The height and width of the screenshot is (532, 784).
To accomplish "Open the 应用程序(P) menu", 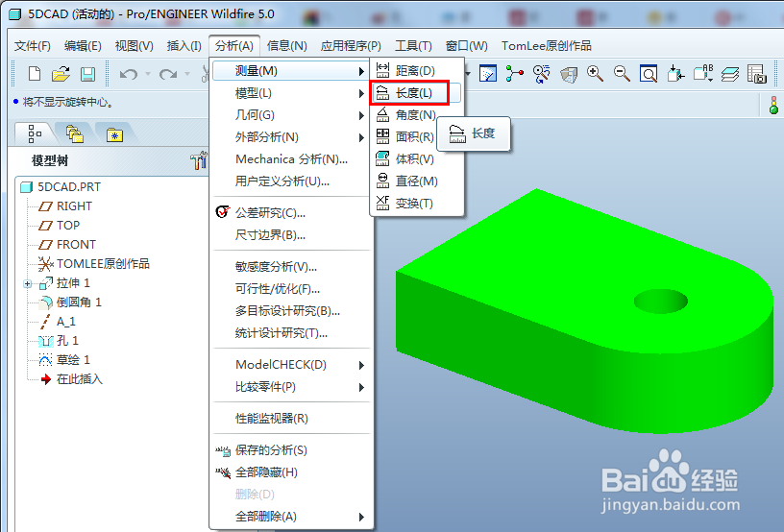I will [351, 46].
